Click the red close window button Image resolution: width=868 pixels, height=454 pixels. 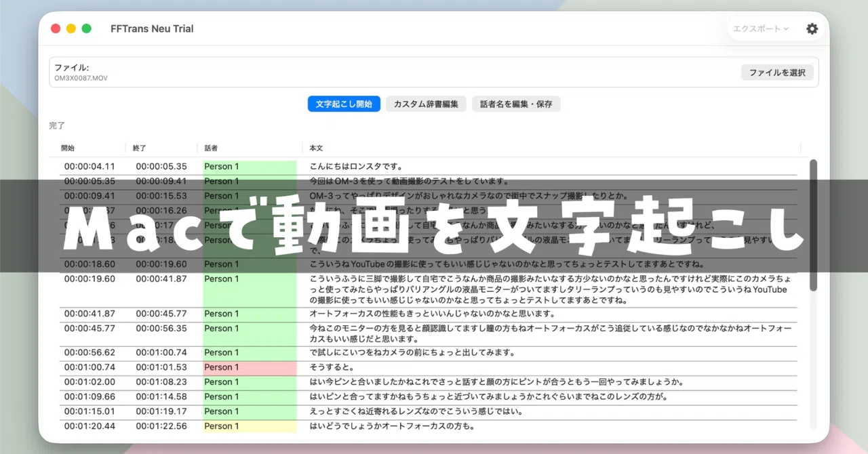pos(54,28)
